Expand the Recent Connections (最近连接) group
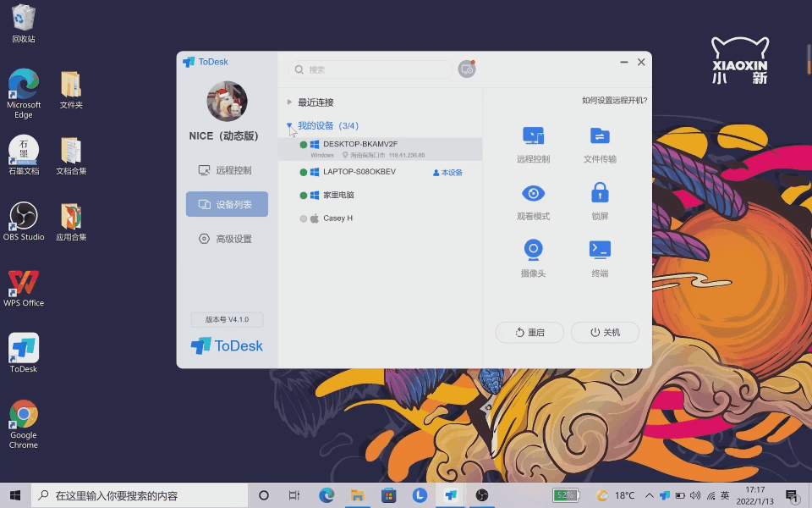This screenshot has width=812, height=508. [315, 102]
